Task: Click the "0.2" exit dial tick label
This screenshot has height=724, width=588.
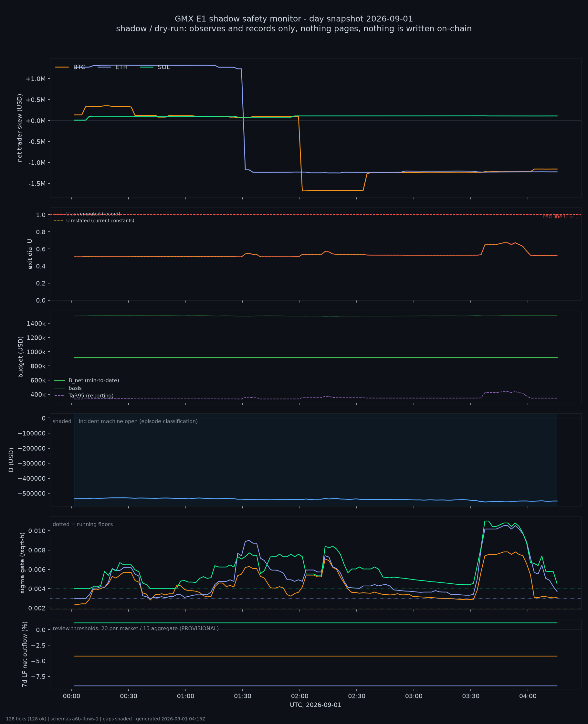Action: [x=41, y=283]
